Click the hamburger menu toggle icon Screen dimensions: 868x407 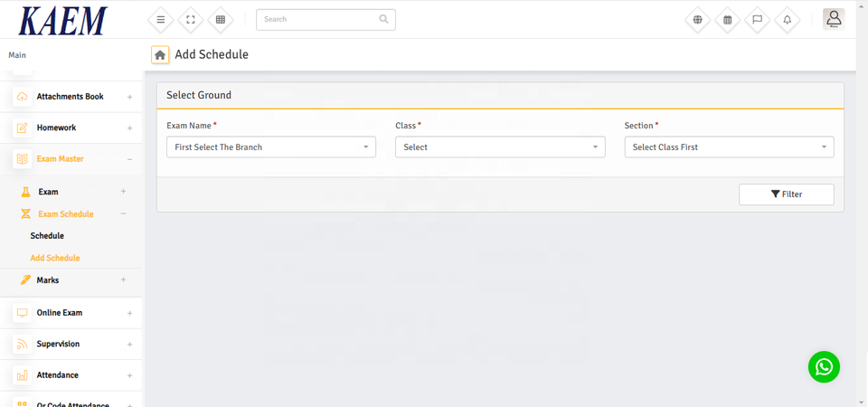coord(161,19)
